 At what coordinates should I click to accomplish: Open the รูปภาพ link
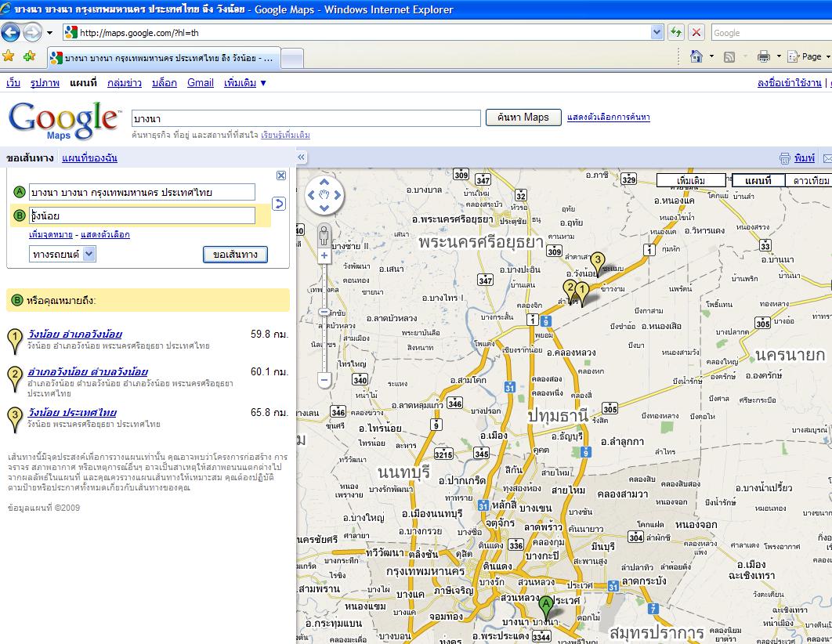tap(45, 83)
